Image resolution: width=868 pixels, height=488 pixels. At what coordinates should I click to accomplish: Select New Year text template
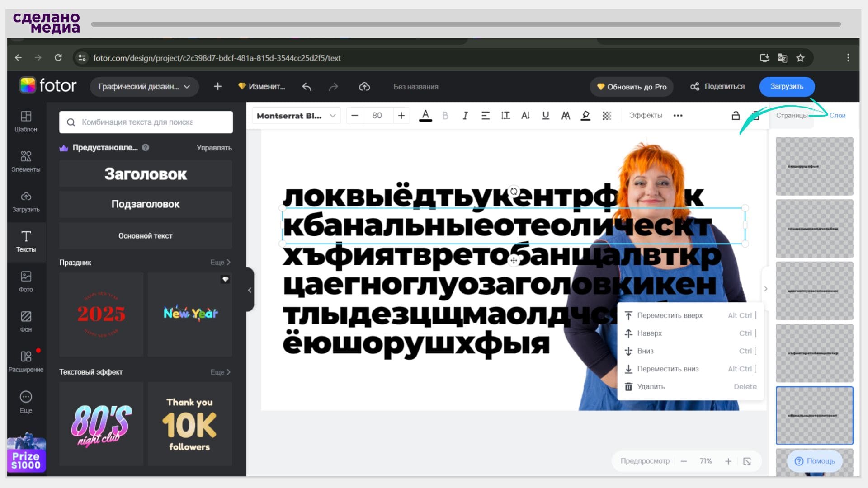[190, 314]
